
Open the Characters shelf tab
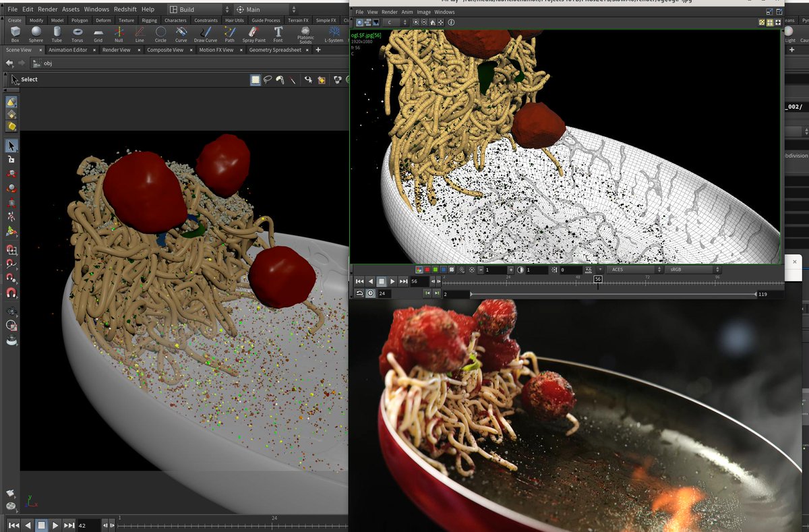(175, 20)
